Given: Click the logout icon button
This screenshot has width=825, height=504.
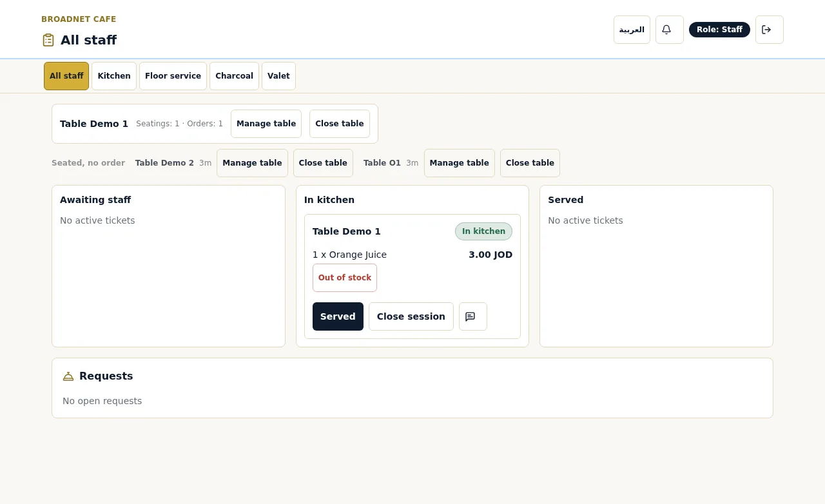Looking at the screenshot, I should point(769,30).
